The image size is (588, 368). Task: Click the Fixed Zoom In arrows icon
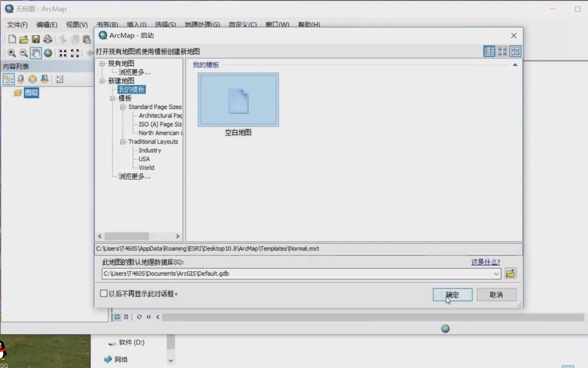(63, 53)
